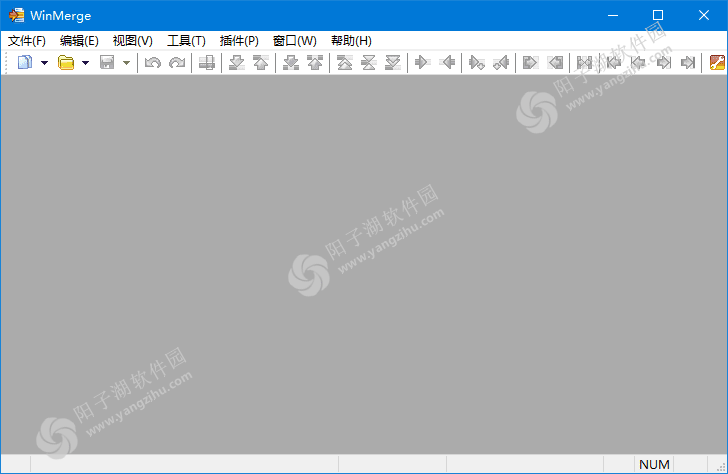The height and width of the screenshot is (474, 728).
Task: Open the 文件(F) menu
Action: tap(27, 41)
